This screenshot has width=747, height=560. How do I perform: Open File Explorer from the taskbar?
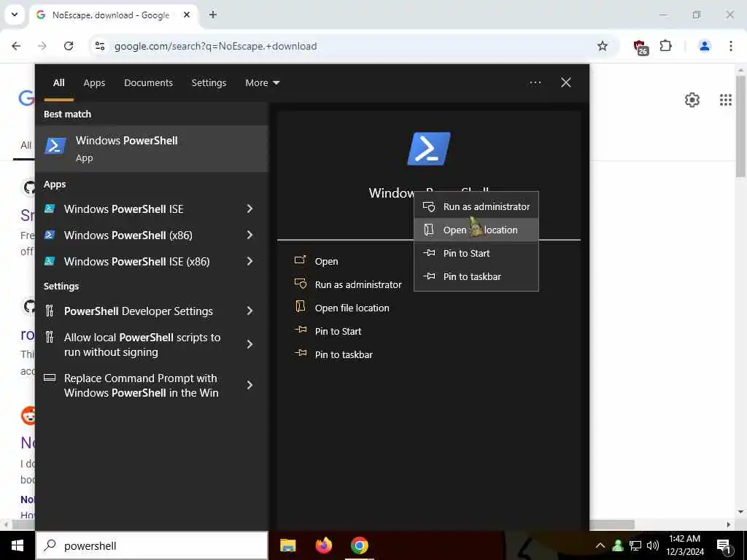[287, 545]
